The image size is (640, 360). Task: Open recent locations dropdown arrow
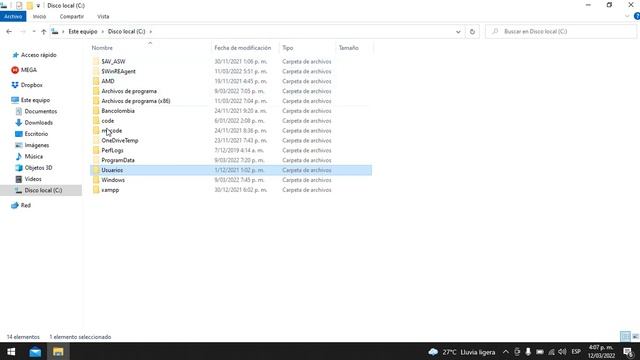(x=34, y=31)
